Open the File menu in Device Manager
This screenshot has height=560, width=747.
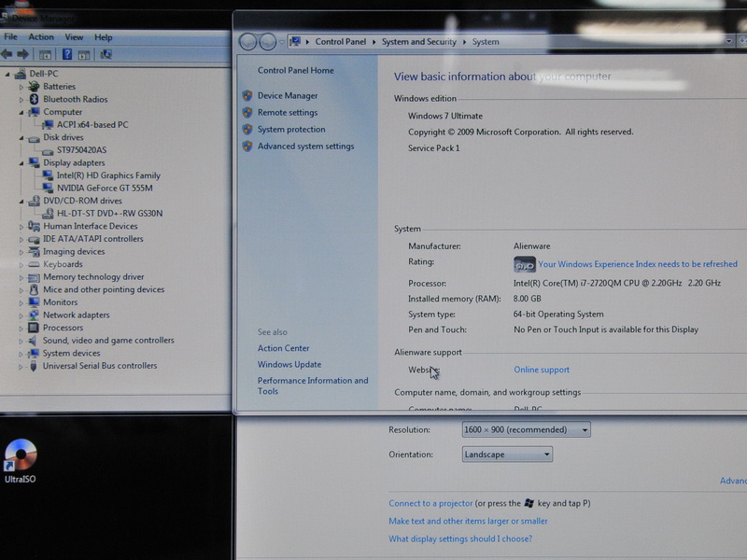tap(10, 36)
